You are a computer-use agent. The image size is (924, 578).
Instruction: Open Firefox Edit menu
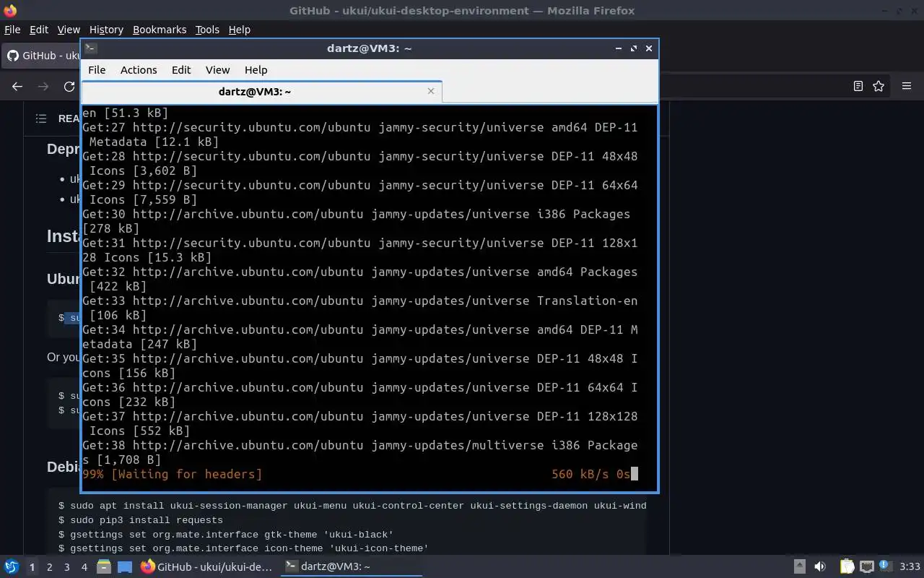[x=39, y=30]
